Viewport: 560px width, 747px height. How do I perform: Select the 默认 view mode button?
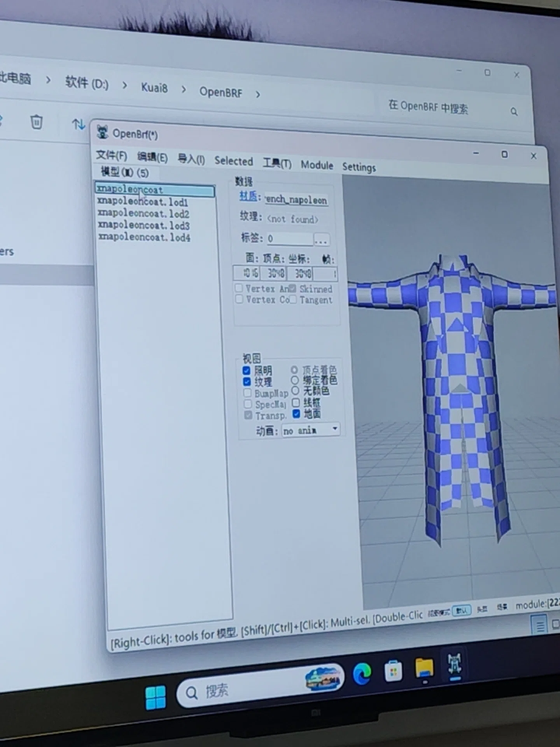pos(461,610)
